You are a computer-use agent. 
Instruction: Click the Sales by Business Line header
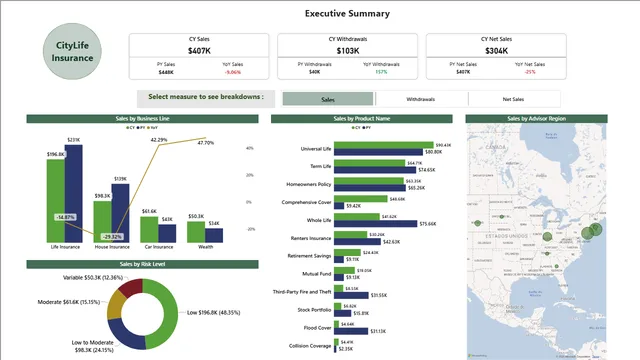(x=142, y=119)
